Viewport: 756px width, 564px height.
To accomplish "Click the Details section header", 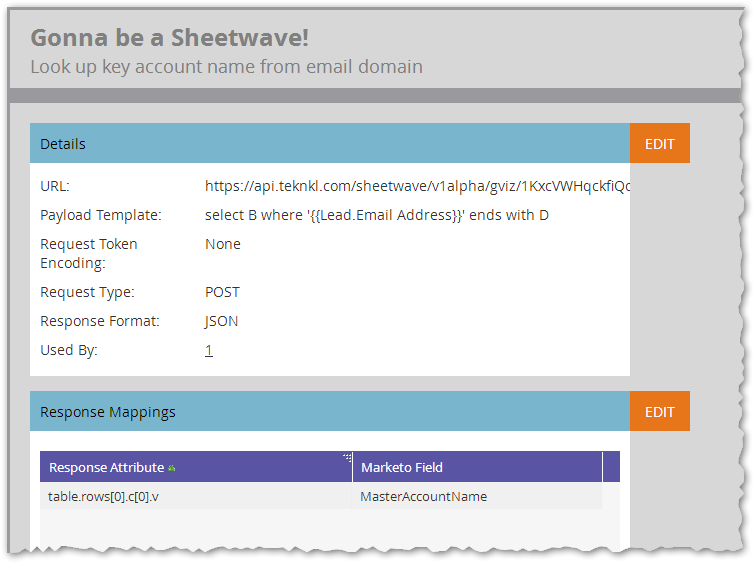I will click(x=330, y=143).
